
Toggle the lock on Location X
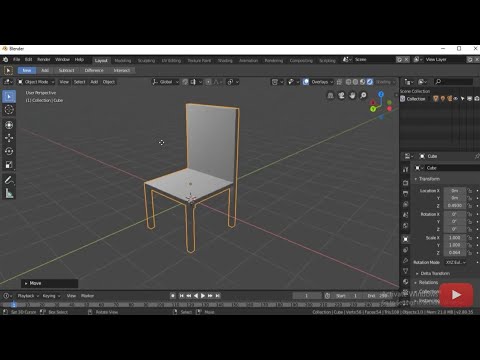[x=470, y=191]
